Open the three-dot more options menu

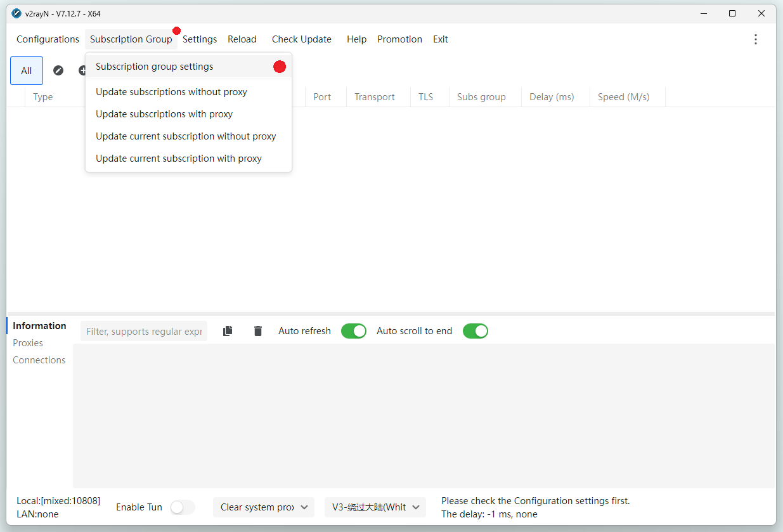755,39
